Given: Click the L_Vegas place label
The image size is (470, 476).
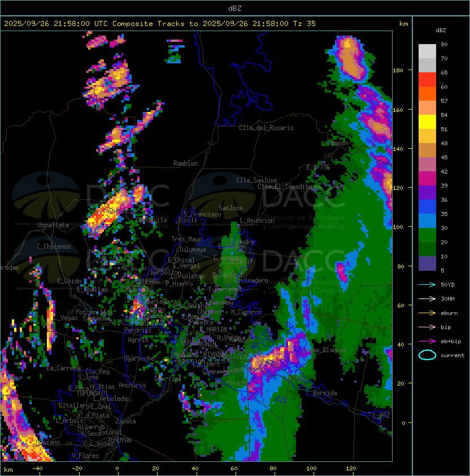Looking at the screenshot, I should click(x=65, y=318).
